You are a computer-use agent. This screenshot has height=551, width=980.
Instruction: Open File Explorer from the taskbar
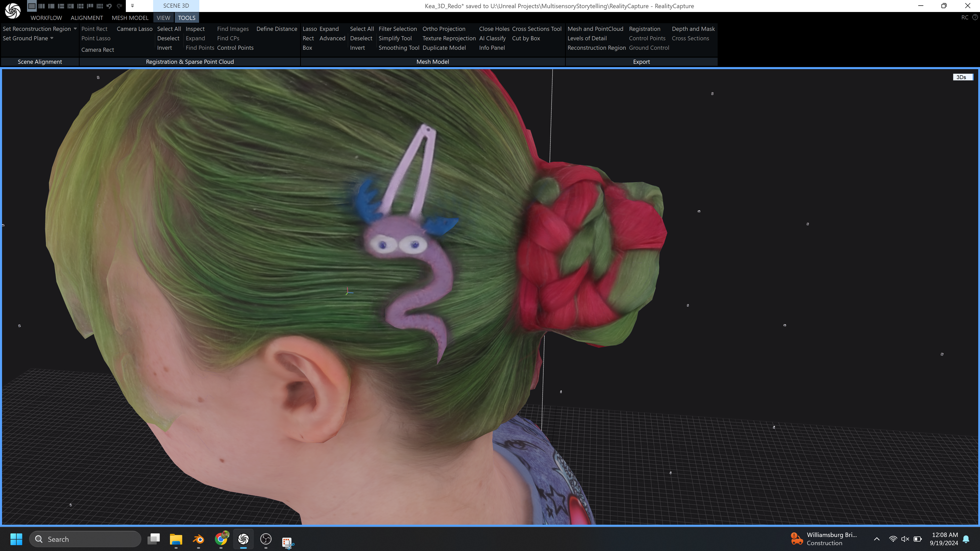click(176, 539)
